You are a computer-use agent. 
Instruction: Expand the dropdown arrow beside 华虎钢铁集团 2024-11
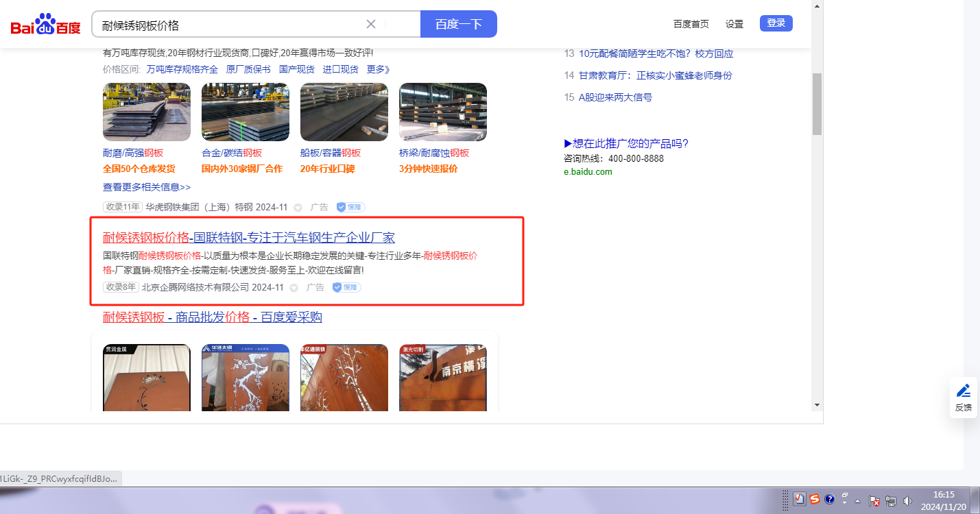point(298,208)
